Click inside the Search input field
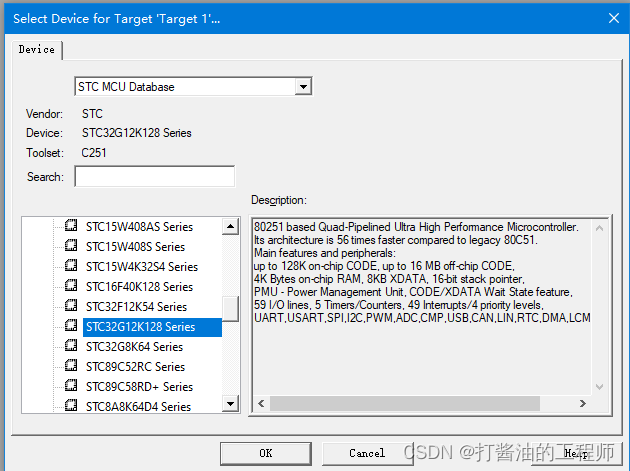630x471 pixels. pos(155,176)
